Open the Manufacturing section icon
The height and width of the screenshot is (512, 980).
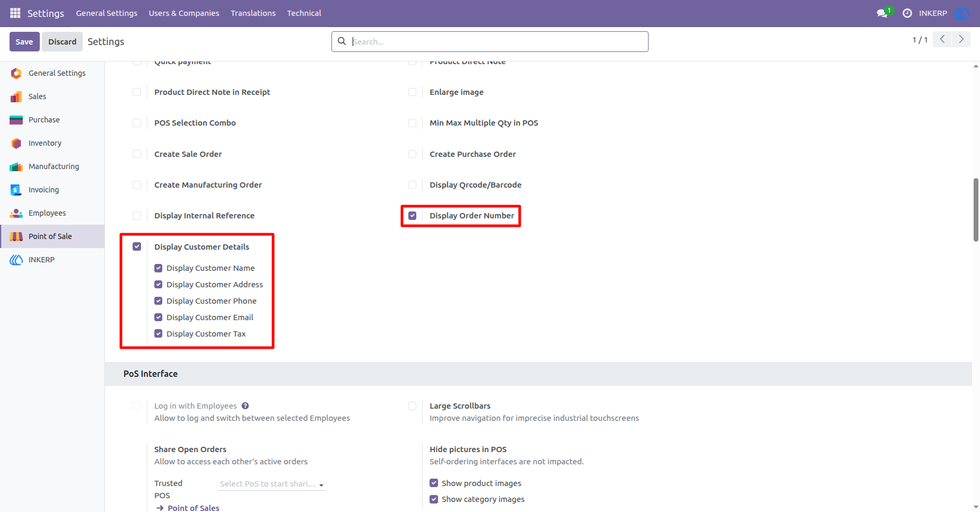[x=16, y=166]
